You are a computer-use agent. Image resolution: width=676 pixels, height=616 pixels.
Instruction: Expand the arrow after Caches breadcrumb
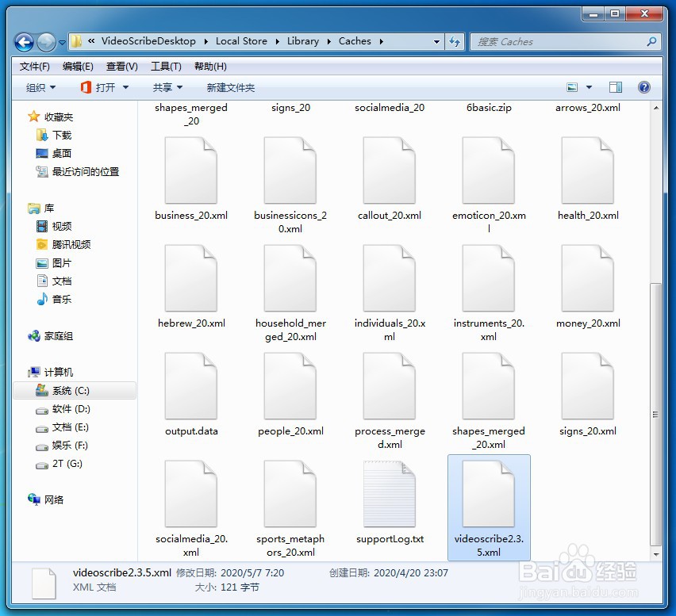coord(381,42)
